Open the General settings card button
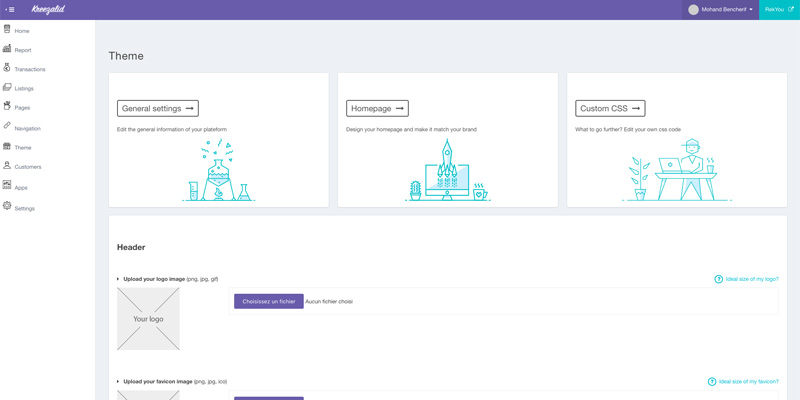Image resolution: width=800 pixels, height=400 pixels. point(158,108)
